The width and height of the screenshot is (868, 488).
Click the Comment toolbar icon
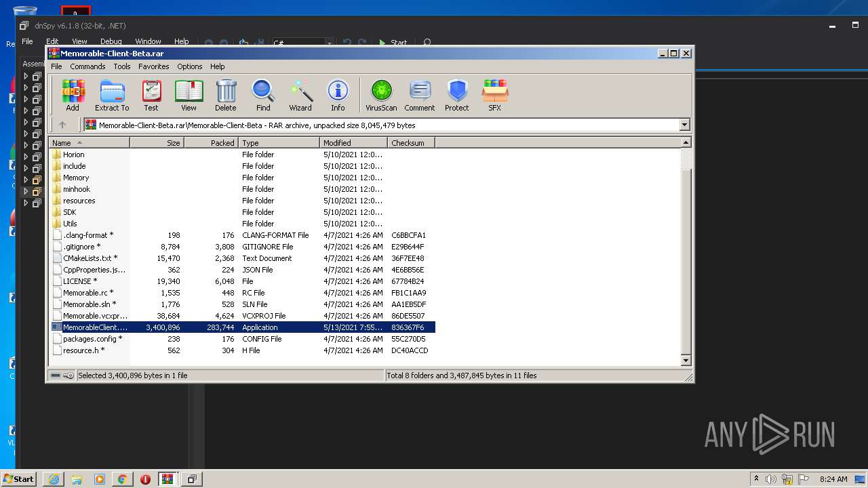click(x=420, y=95)
